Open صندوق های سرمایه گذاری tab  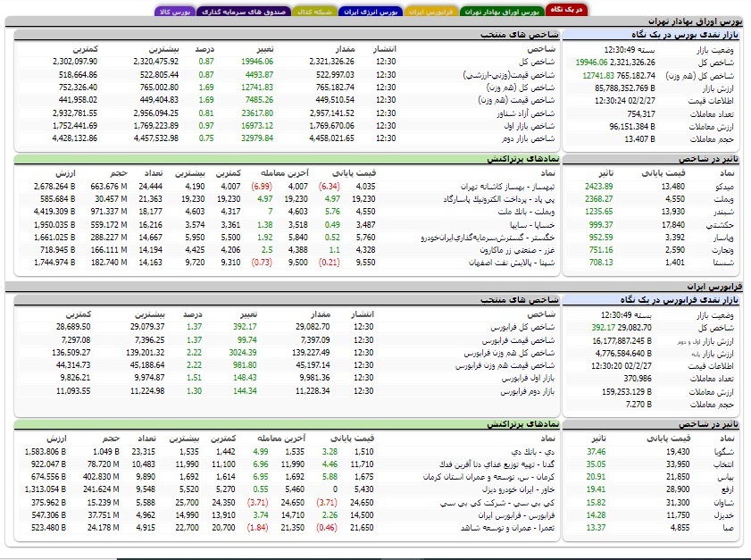243,12
